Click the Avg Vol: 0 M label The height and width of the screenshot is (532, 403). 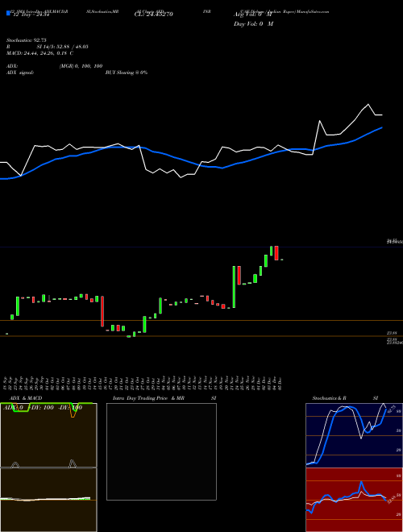point(253,15)
